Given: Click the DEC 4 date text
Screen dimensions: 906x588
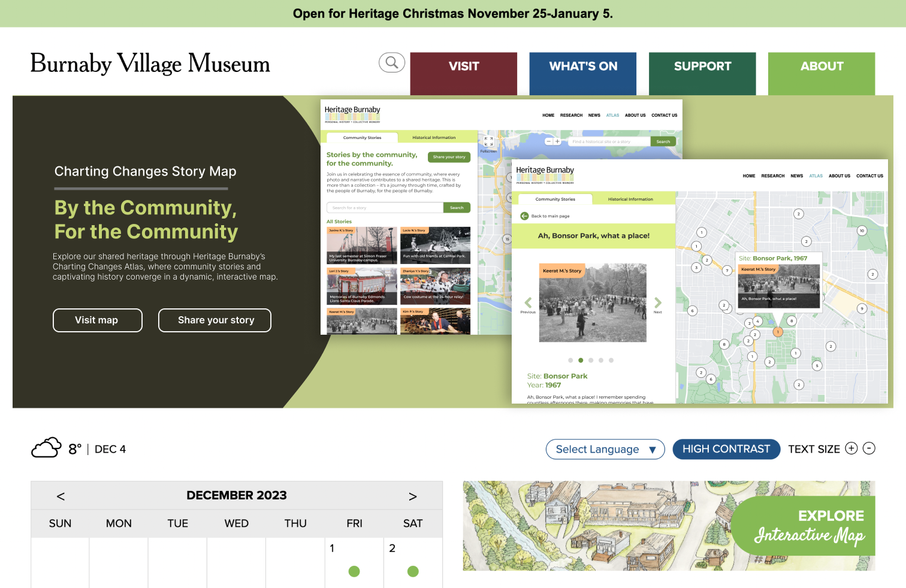Looking at the screenshot, I should pyautogui.click(x=110, y=449).
